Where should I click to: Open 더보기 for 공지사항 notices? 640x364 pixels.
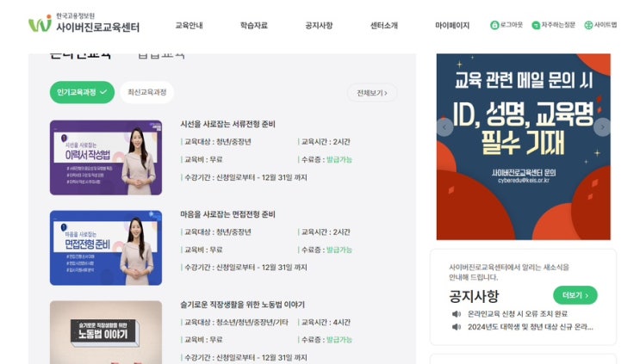coord(575,295)
